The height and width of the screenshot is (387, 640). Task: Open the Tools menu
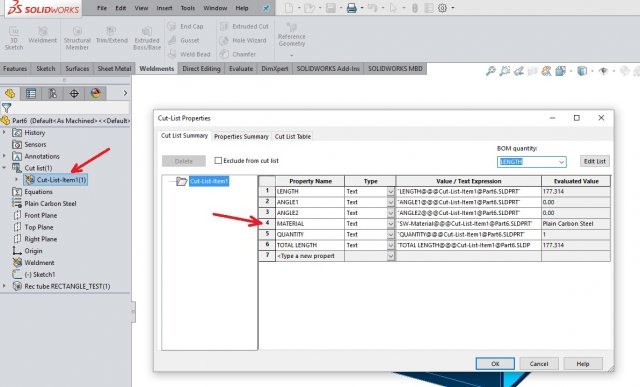(x=187, y=8)
